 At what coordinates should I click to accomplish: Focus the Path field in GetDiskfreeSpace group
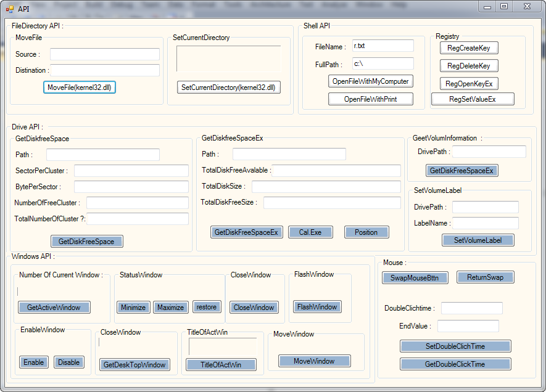tap(103, 155)
